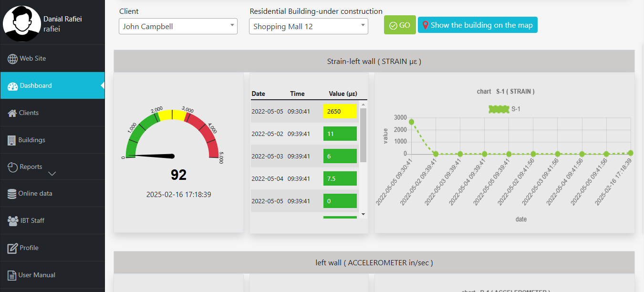Click the pie chart icon for Reports

tap(12, 167)
